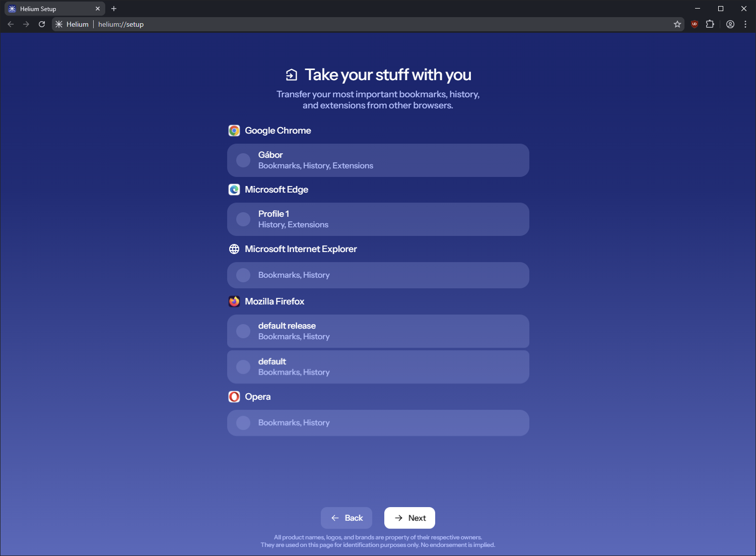Open a new browser tab
The width and height of the screenshot is (756, 556).
[114, 8]
